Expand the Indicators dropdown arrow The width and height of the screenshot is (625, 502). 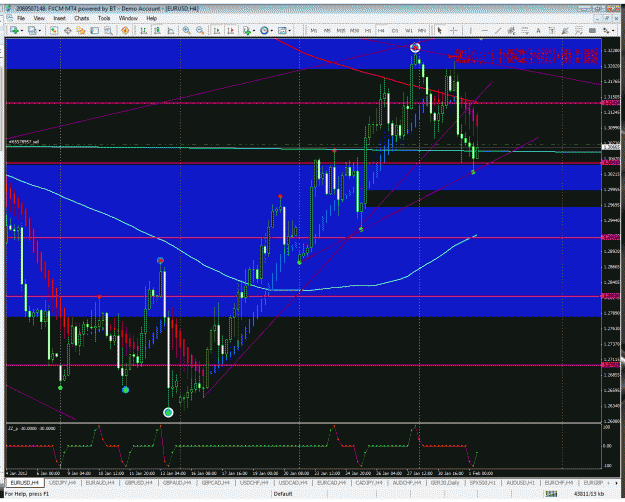point(254,31)
